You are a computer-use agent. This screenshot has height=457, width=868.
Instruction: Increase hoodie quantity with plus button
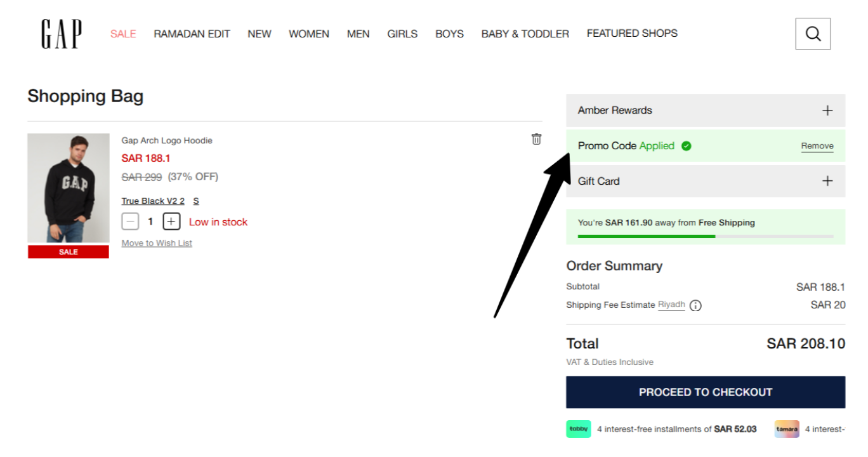point(171,222)
